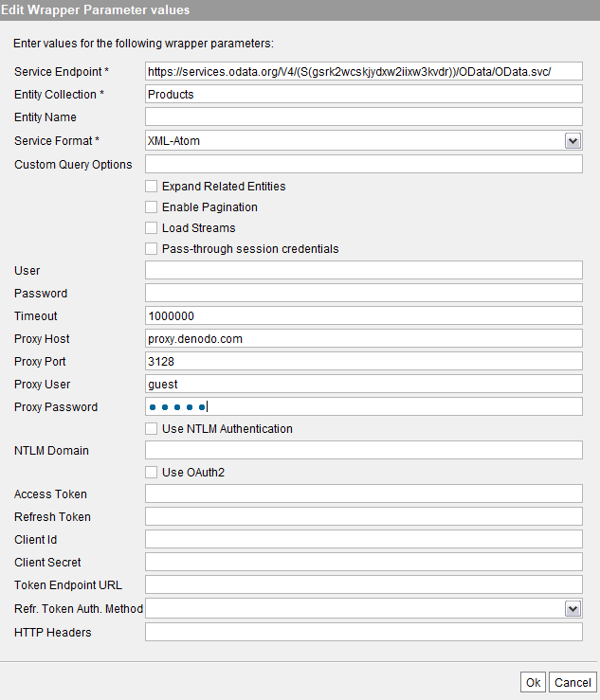Click into the Entity Collection field
The width and height of the screenshot is (600, 700).
[x=364, y=94]
